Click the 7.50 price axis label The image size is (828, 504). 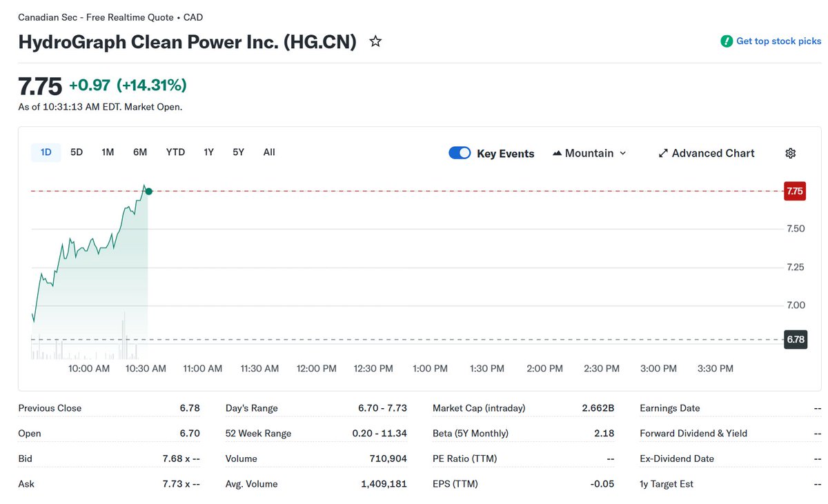click(796, 229)
